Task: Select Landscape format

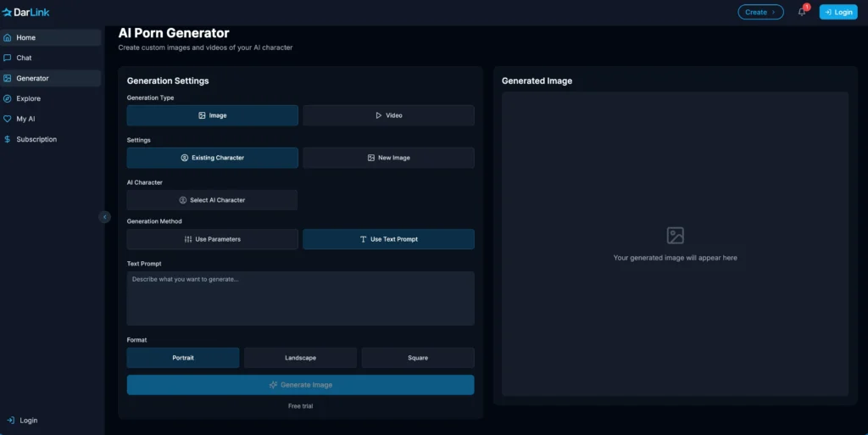Action: click(301, 358)
